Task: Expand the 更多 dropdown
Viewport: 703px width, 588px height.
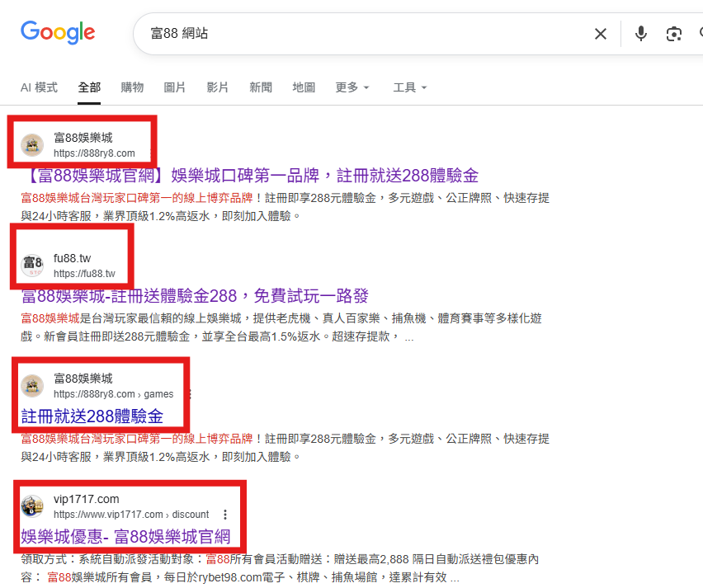Action: (352, 87)
